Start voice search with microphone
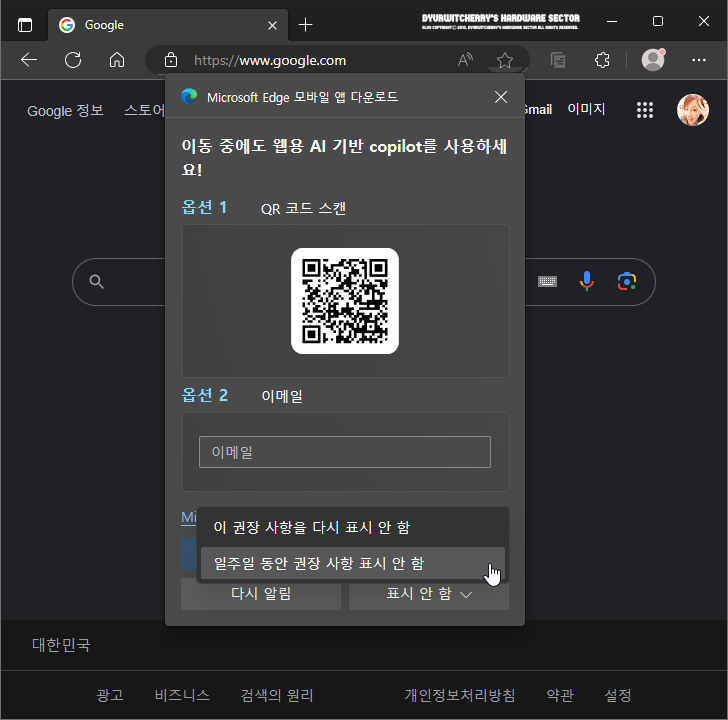Image resolution: width=728 pixels, height=720 pixels. click(587, 281)
